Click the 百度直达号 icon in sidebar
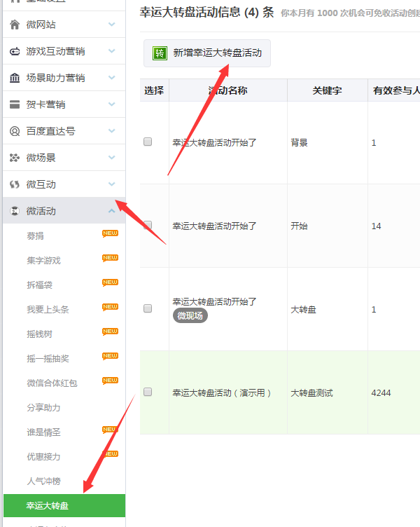Image resolution: width=420 pixels, height=527 pixels. click(x=15, y=131)
